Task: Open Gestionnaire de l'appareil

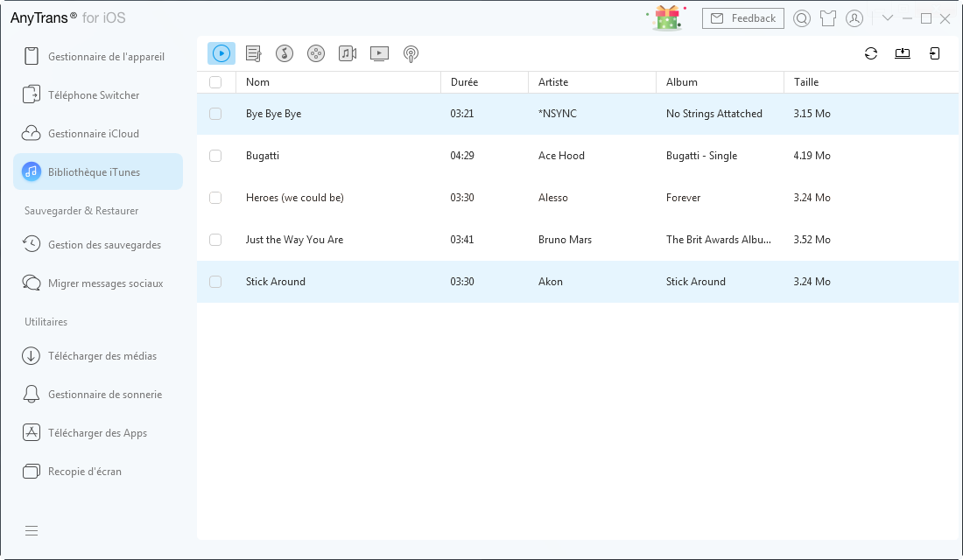Action: click(x=98, y=57)
